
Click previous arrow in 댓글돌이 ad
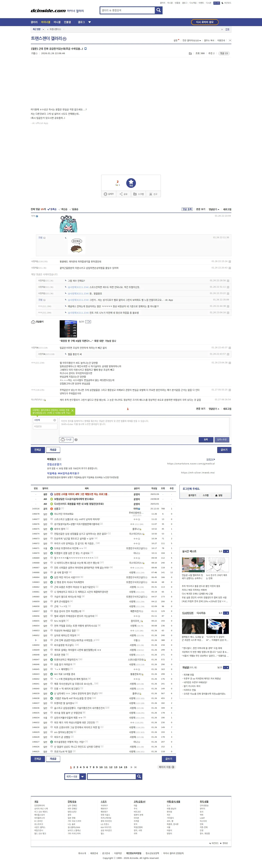(x=86, y=322)
